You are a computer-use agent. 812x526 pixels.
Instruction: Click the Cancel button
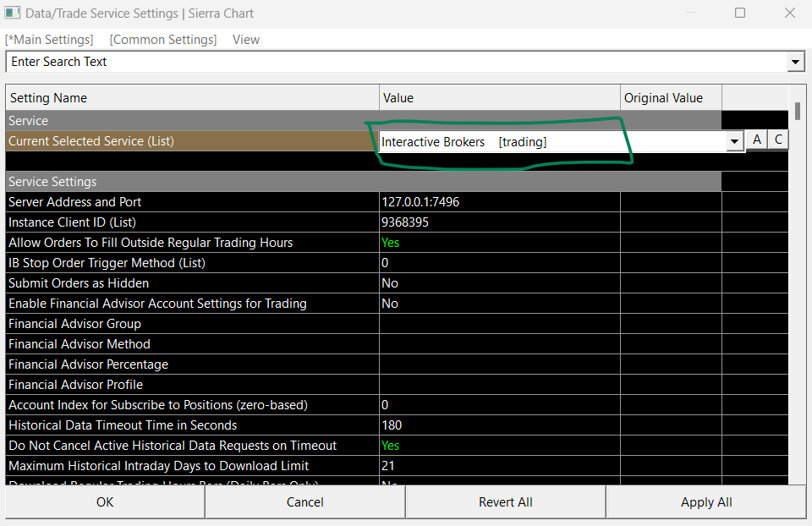pyautogui.click(x=305, y=502)
